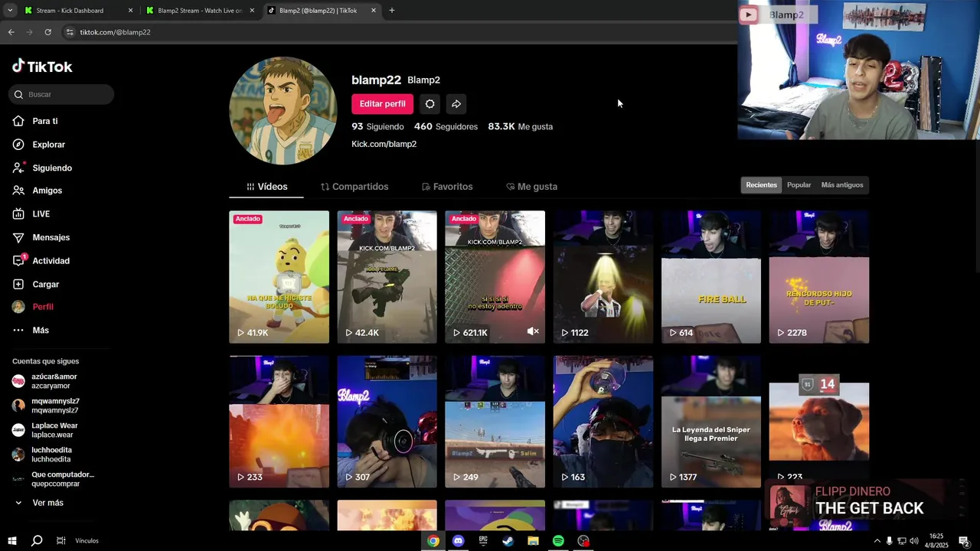Viewport: 980px width, 551px height.
Task: Open the Kick.com/blamp2 bio link
Action: [x=384, y=144]
